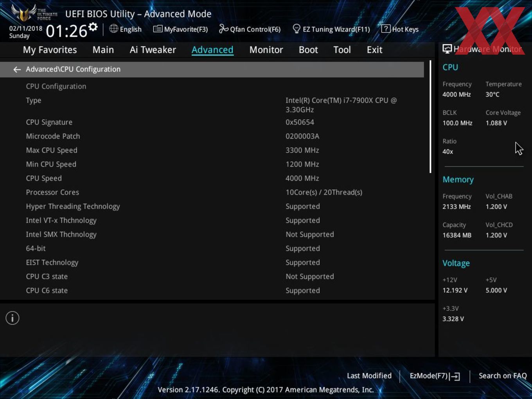Select the CPU C3 state row

tap(47, 277)
